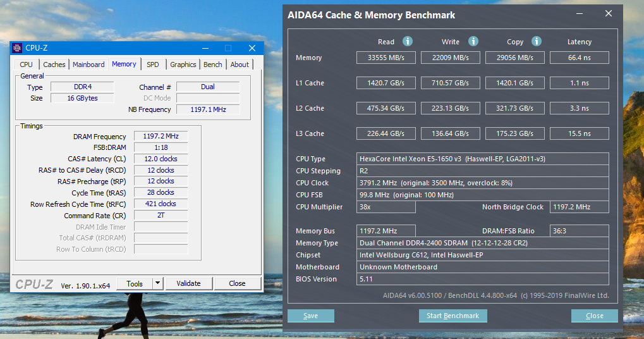This screenshot has width=644, height=339.
Task: Click the DDR4 Type field in CPU-Z
Action: click(83, 87)
